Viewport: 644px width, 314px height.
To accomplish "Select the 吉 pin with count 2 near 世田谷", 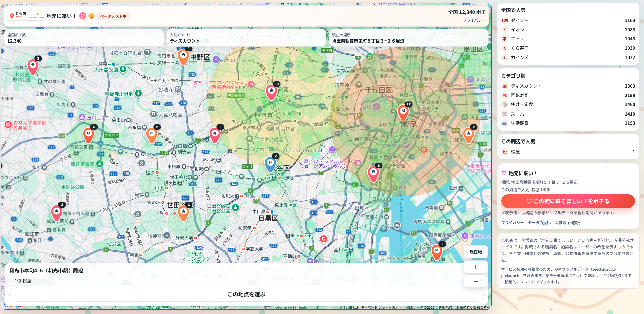I will tap(184, 213).
